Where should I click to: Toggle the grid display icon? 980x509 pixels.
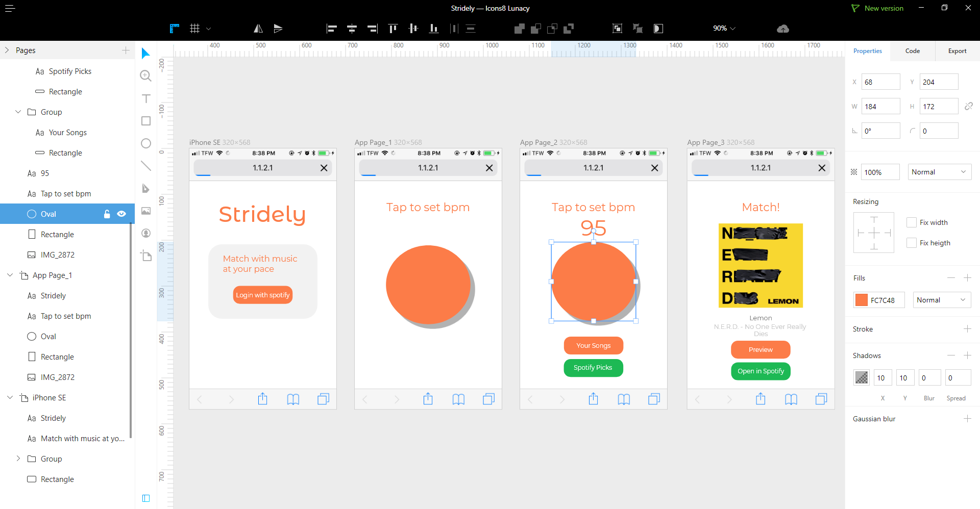click(194, 29)
